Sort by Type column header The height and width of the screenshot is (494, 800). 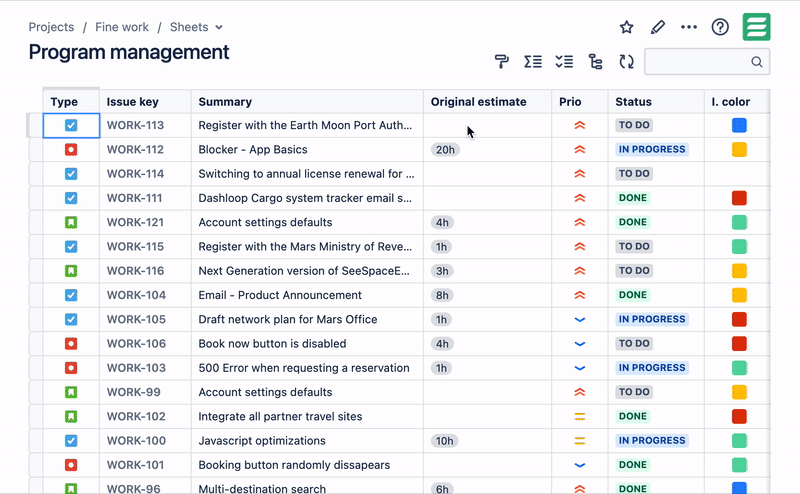(71, 102)
